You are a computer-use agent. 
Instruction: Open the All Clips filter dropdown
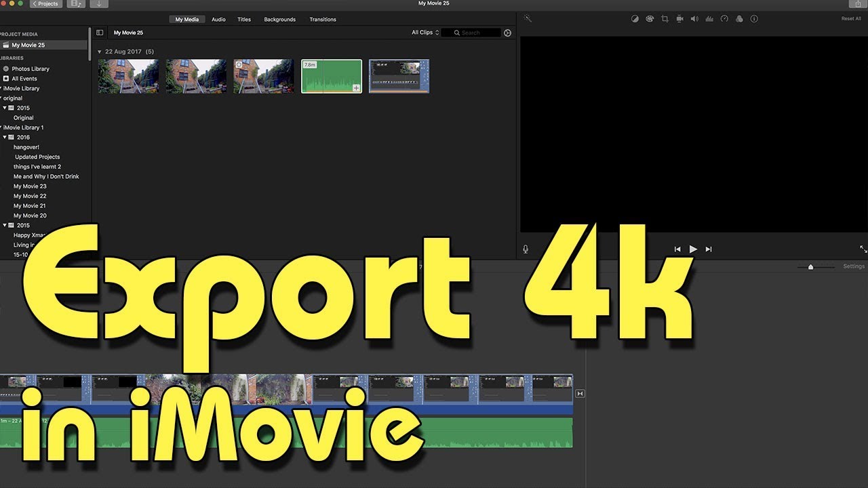tap(425, 33)
